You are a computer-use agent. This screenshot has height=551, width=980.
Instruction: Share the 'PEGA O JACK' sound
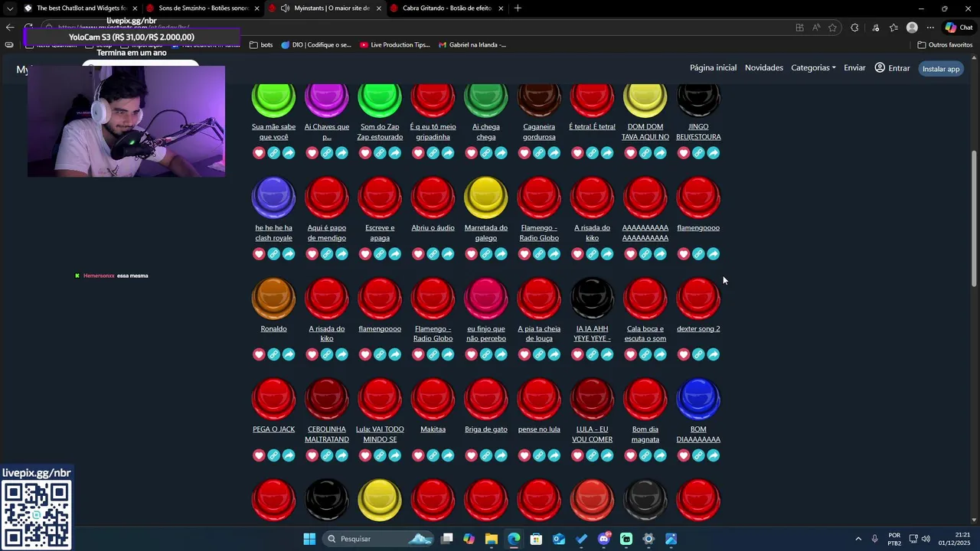pos(289,455)
